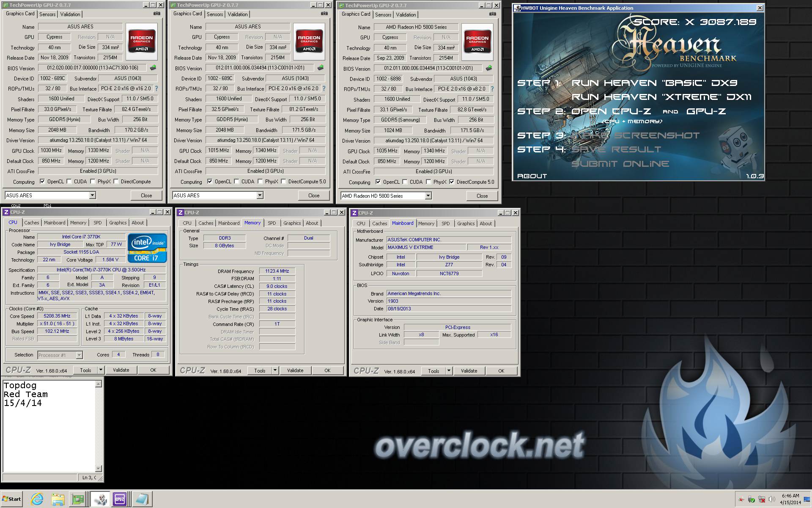Click Validate button in CPU-Z Memory window

pyautogui.click(x=295, y=370)
